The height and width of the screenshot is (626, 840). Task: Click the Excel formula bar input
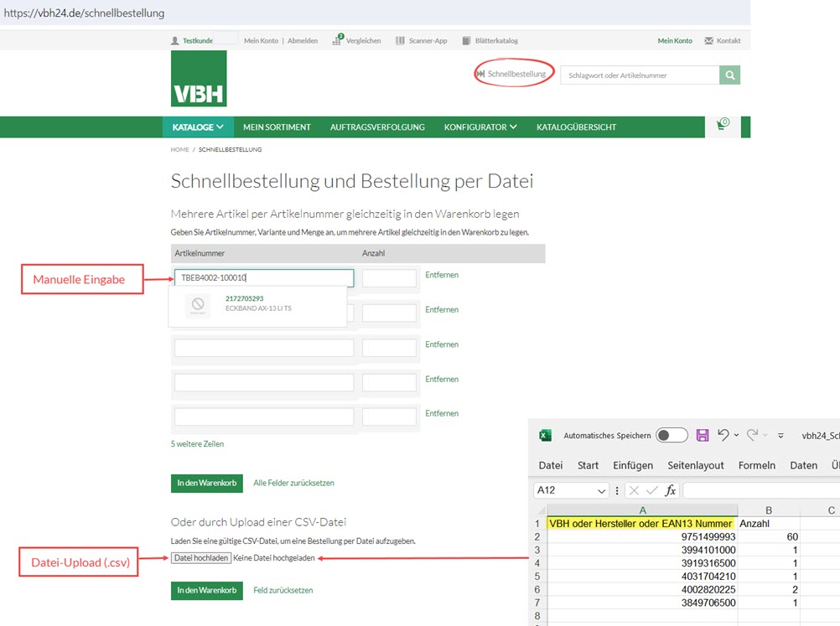(x=761, y=490)
